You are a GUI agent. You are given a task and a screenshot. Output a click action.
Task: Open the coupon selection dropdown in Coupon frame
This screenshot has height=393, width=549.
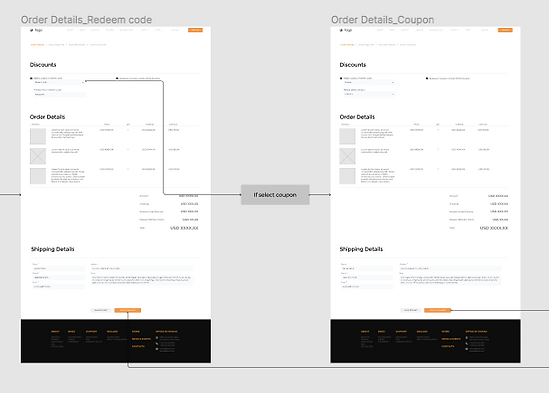click(369, 94)
